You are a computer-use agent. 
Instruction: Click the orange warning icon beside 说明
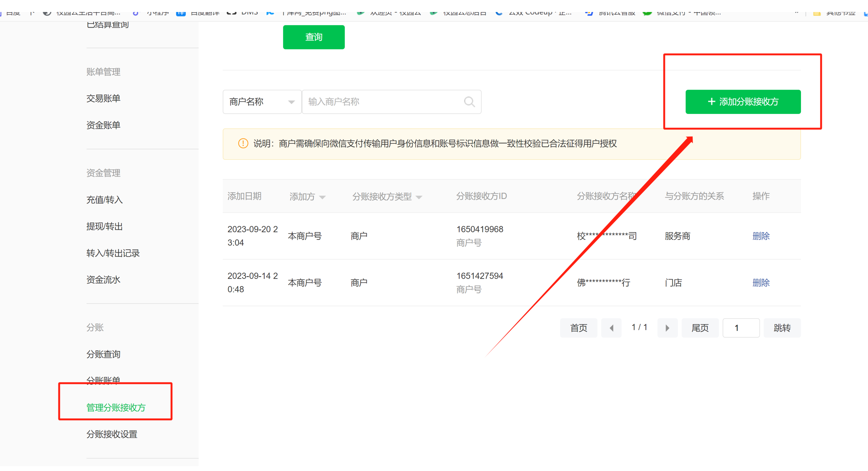[243, 144]
